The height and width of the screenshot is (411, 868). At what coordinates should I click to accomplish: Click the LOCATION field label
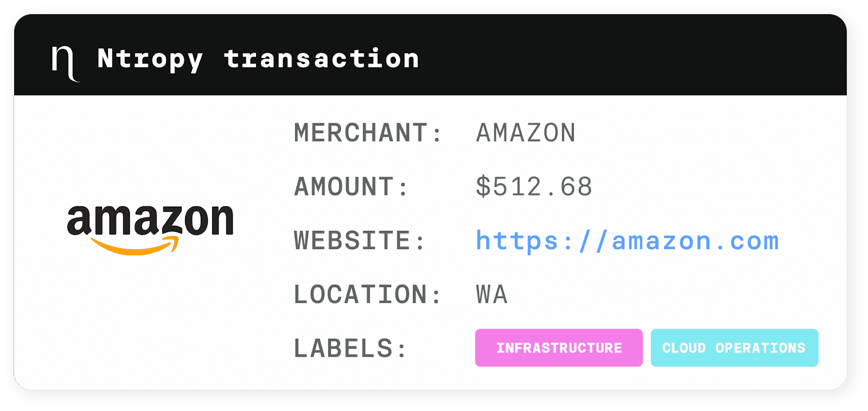click(368, 294)
